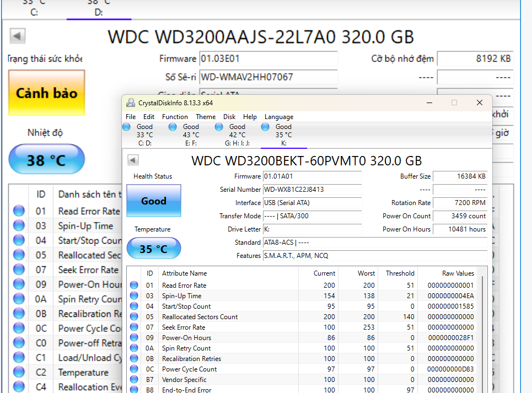
Task: Open the Disk menu
Action: tap(229, 117)
